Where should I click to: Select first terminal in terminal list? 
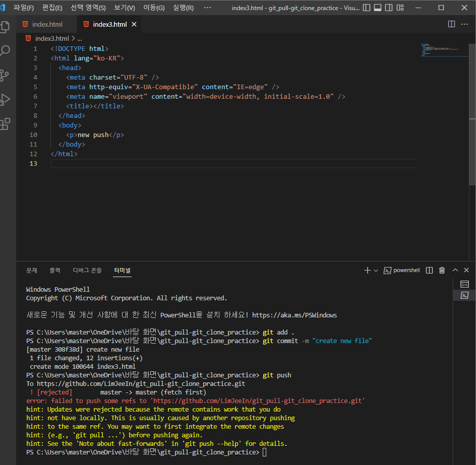pos(464,284)
